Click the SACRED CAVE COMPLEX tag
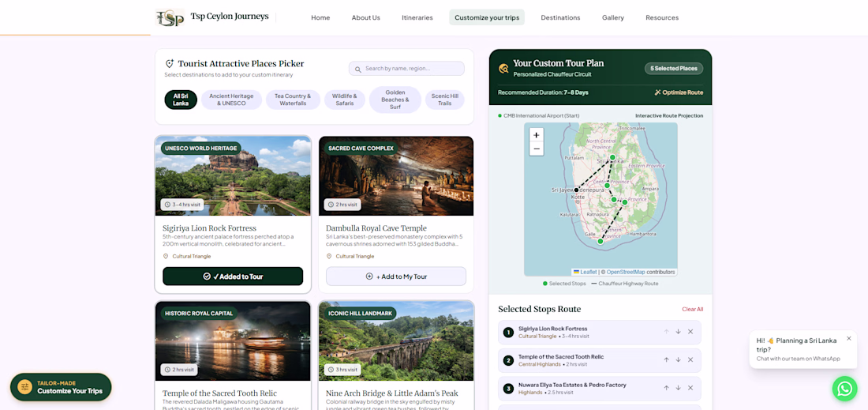The height and width of the screenshot is (410, 868). 361,148
